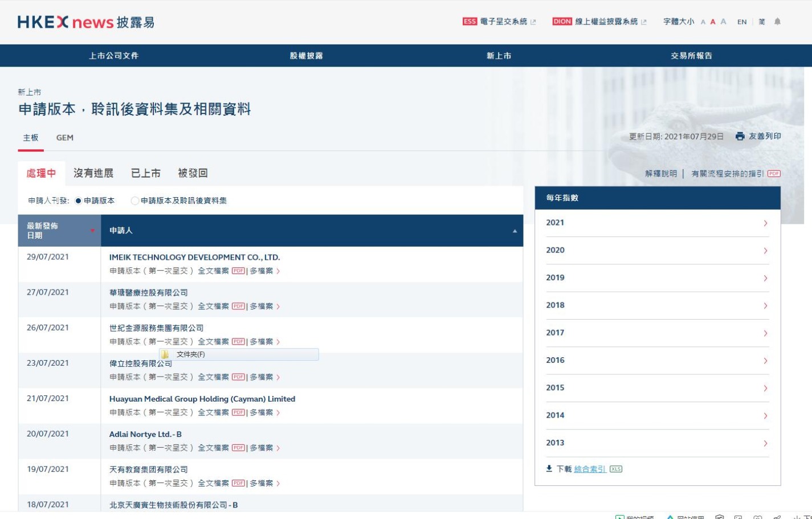Screen dimensions: 812x519
Task: Open the notification bell icon
Action: click(777, 22)
